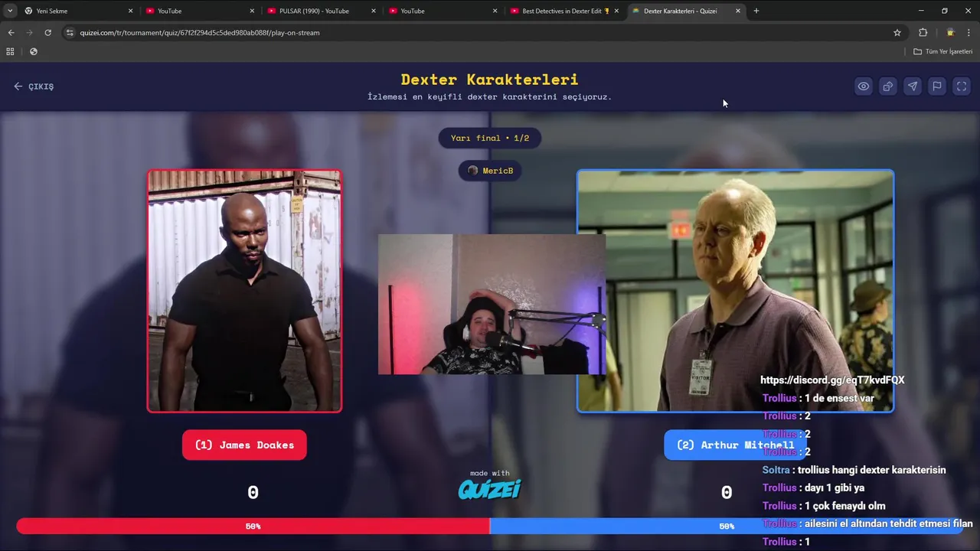The width and height of the screenshot is (980, 551).
Task: Click the left score 0 under Doakes
Action: tap(253, 494)
